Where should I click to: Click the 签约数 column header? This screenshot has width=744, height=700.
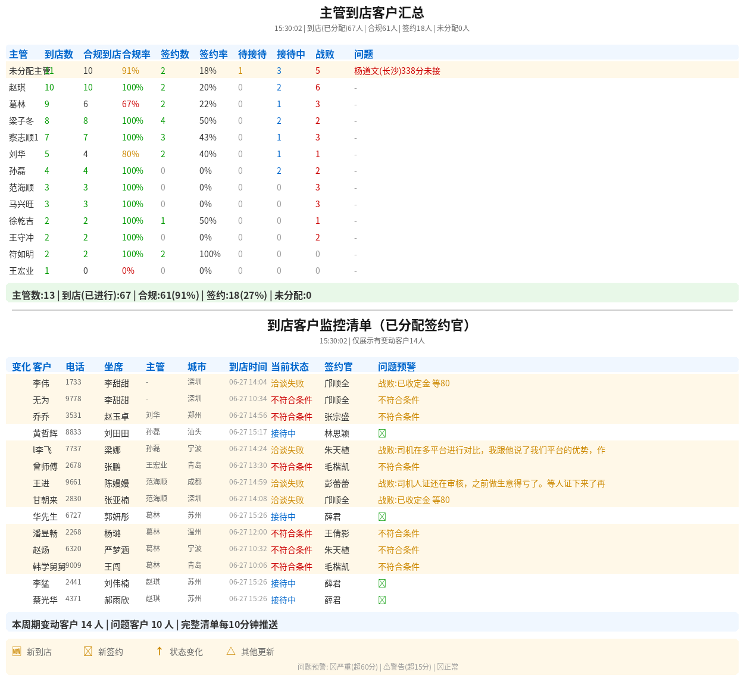coord(175,54)
